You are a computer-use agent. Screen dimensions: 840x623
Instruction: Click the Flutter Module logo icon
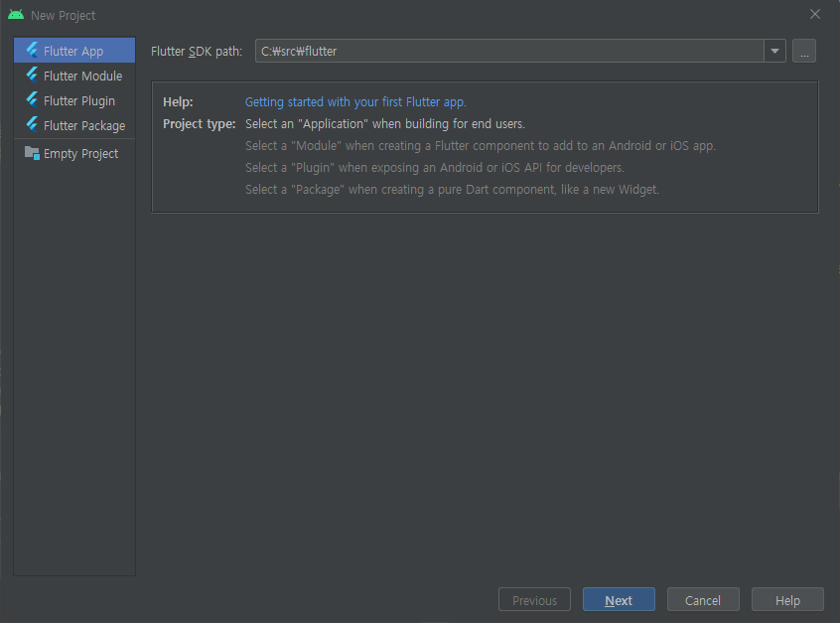[x=32, y=76]
